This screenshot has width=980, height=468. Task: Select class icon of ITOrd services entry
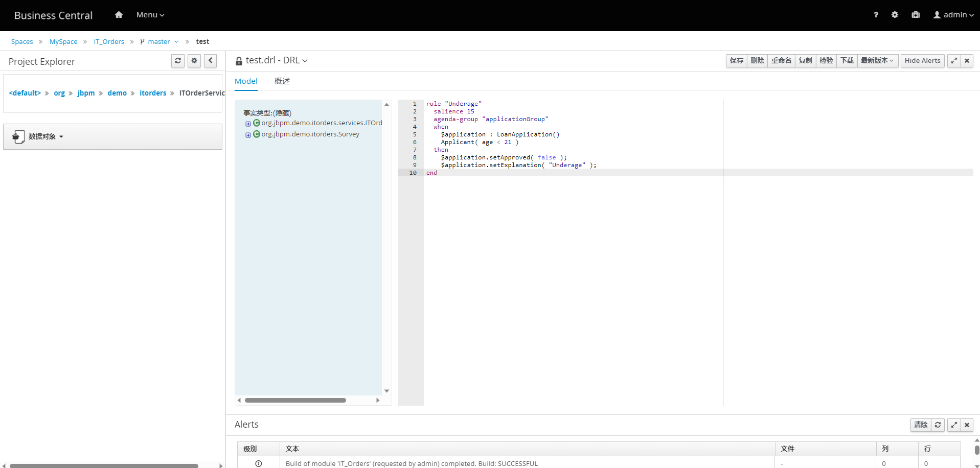257,123
